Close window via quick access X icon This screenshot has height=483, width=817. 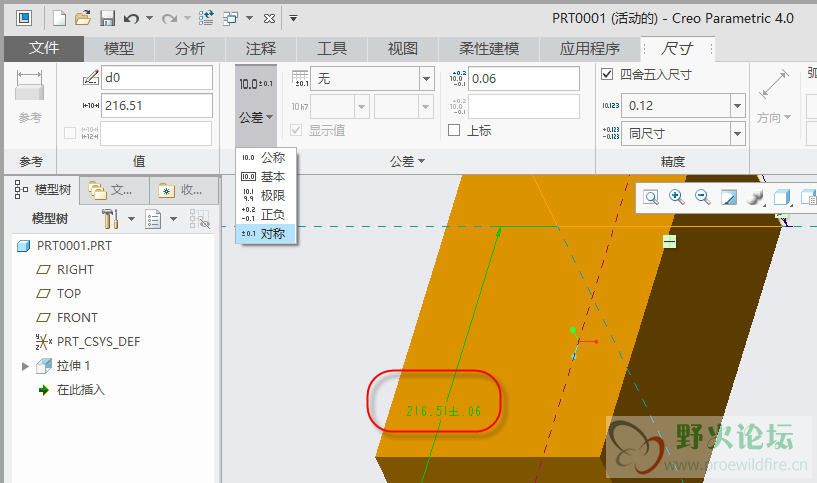click(269, 19)
